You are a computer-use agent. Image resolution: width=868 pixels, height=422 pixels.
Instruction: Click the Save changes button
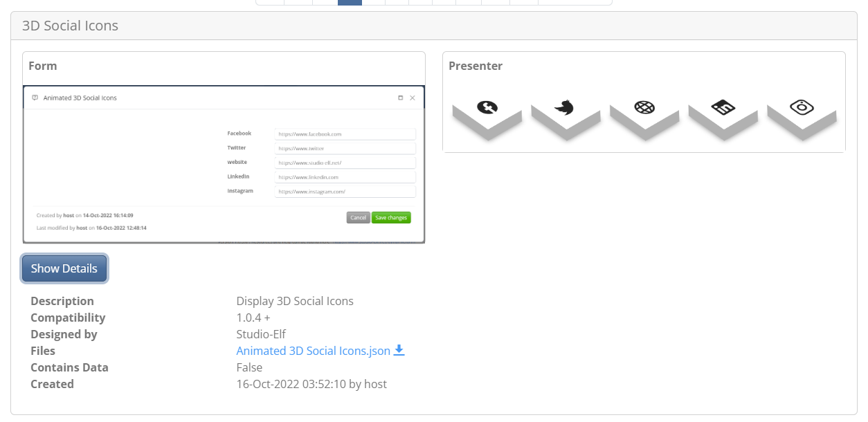pyautogui.click(x=391, y=217)
